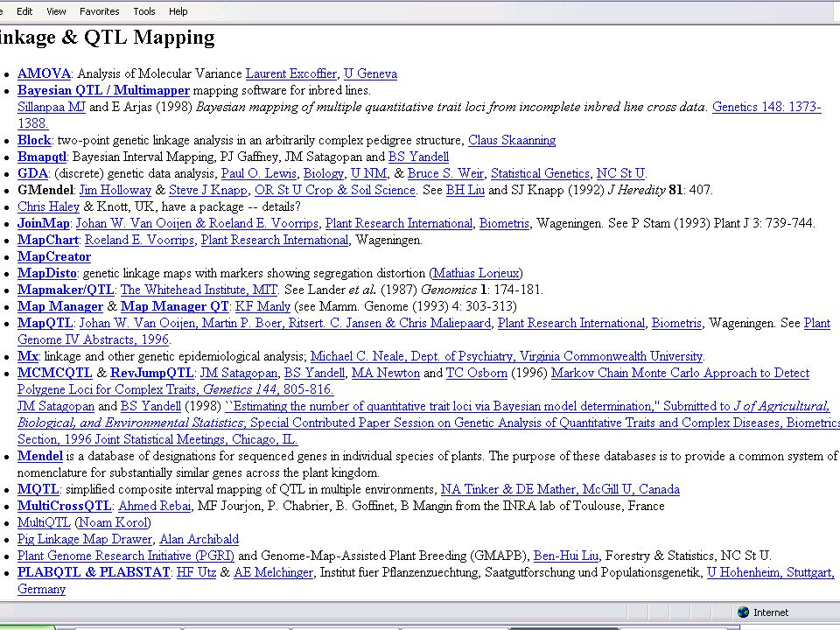Open the AMOVA link
Image resolution: width=840 pixels, height=630 pixels.
44,73
